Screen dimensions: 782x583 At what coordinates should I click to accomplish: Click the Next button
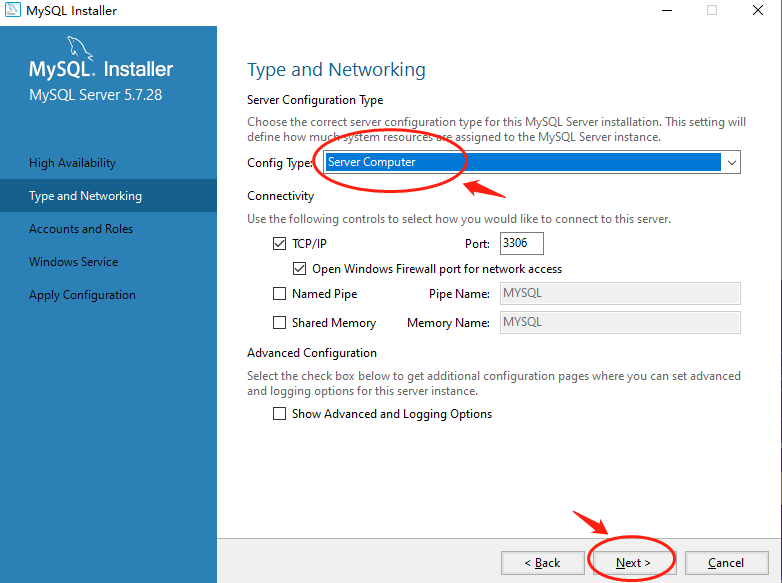pyautogui.click(x=633, y=563)
